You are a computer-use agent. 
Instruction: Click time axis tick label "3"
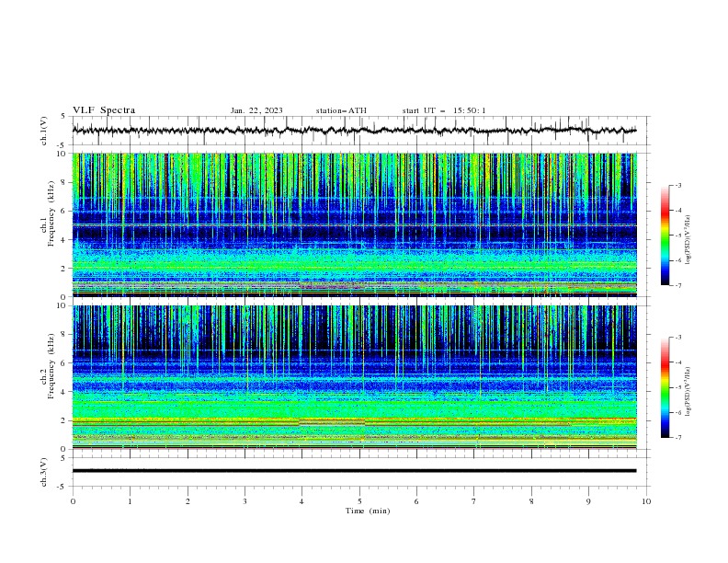[245, 501]
